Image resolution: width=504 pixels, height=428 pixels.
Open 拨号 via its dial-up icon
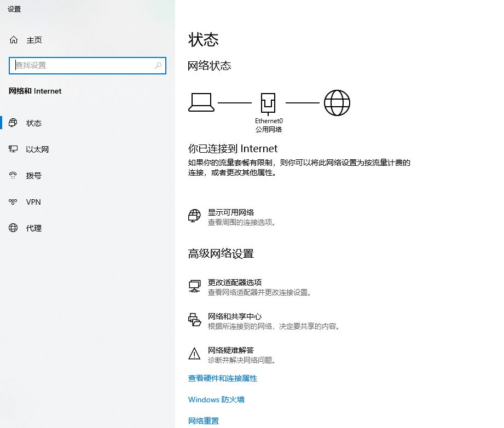[13, 175]
